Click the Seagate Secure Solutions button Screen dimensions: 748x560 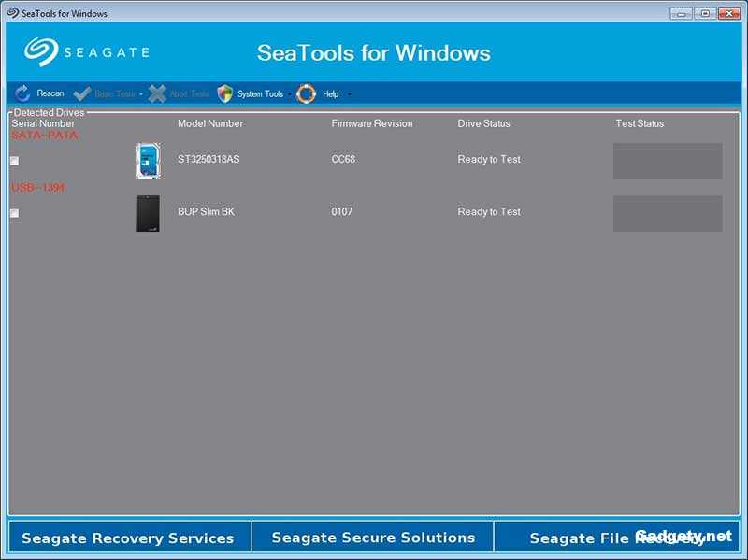(x=373, y=538)
